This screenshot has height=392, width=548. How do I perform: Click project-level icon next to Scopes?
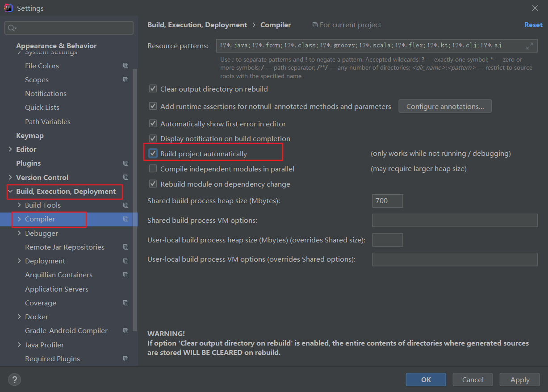pos(125,79)
